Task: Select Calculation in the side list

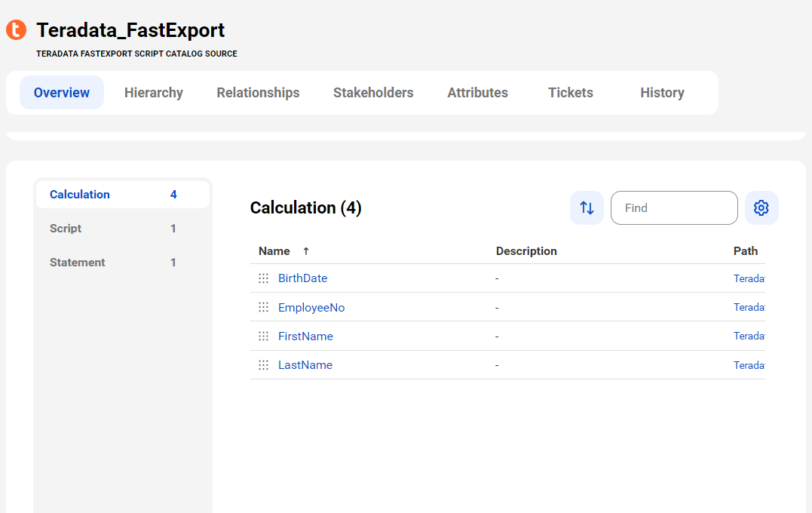Action: (123, 195)
